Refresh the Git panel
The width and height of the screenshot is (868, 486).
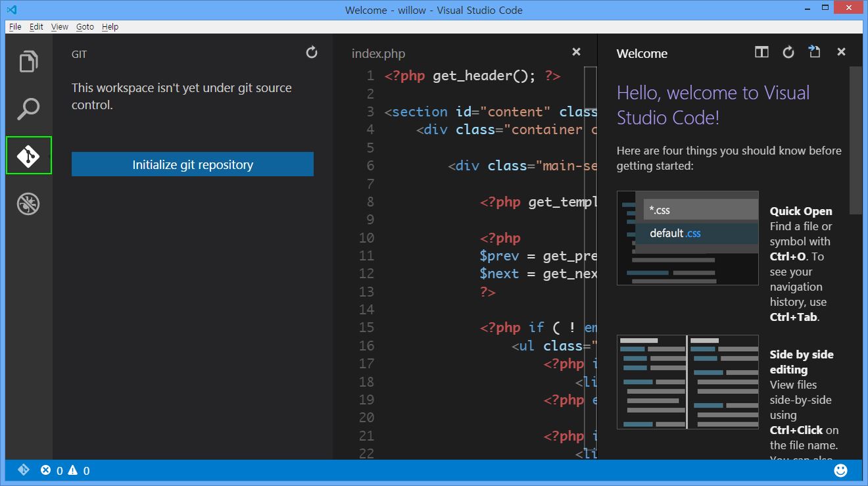[x=312, y=53]
